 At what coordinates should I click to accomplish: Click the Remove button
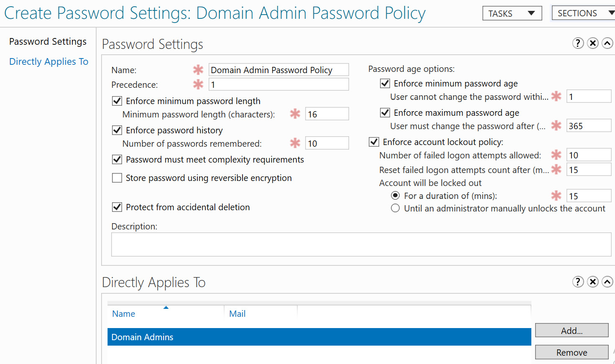click(572, 352)
